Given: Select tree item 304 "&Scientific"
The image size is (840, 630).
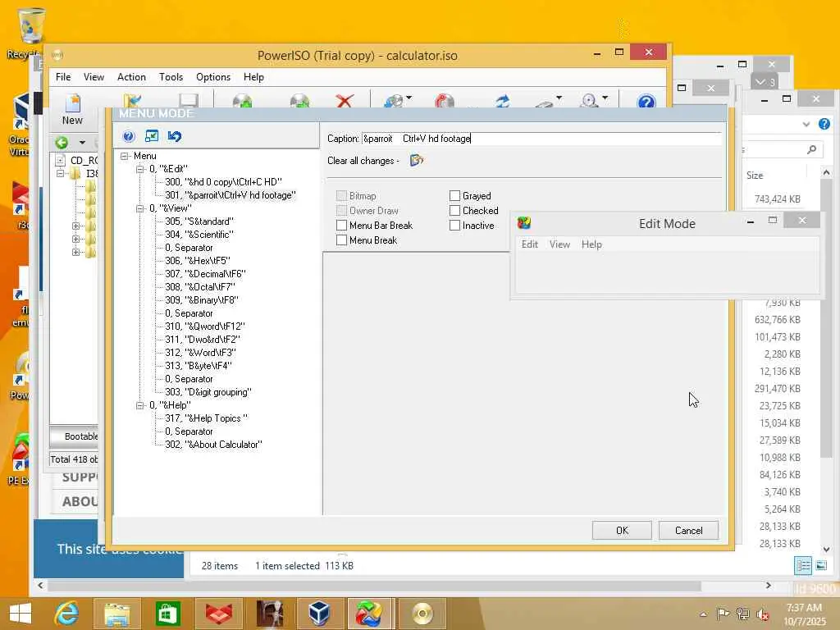Looking at the screenshot, I should coord(199,235).
